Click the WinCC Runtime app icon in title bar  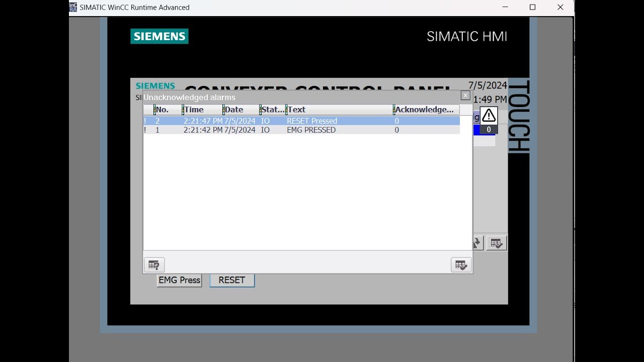click(73, 7)
